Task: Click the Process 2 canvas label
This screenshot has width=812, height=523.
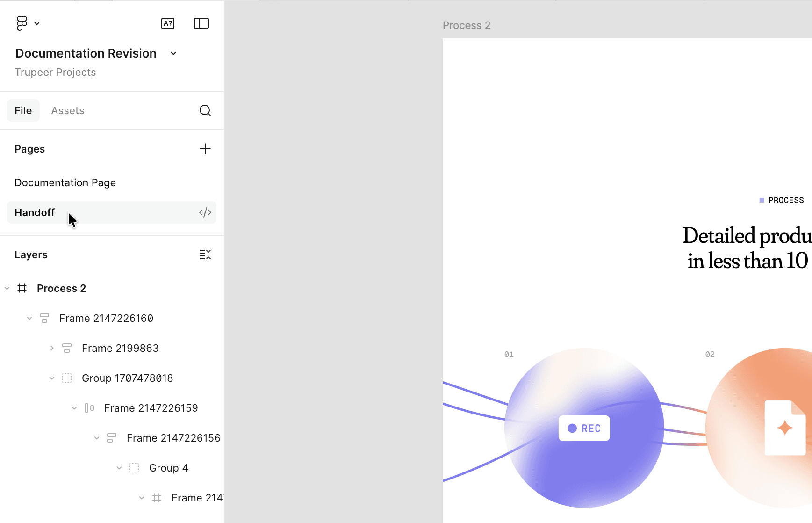Action: (x=466, y=25)
